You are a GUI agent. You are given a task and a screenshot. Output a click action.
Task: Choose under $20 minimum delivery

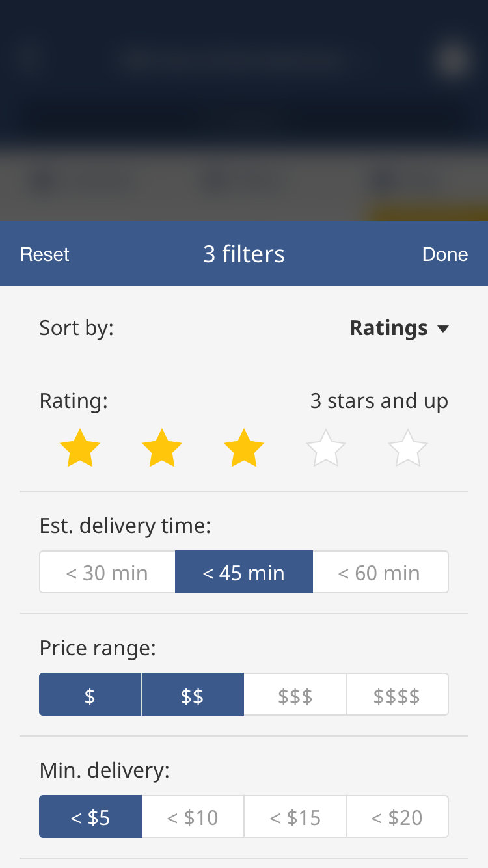click(397, 817)
